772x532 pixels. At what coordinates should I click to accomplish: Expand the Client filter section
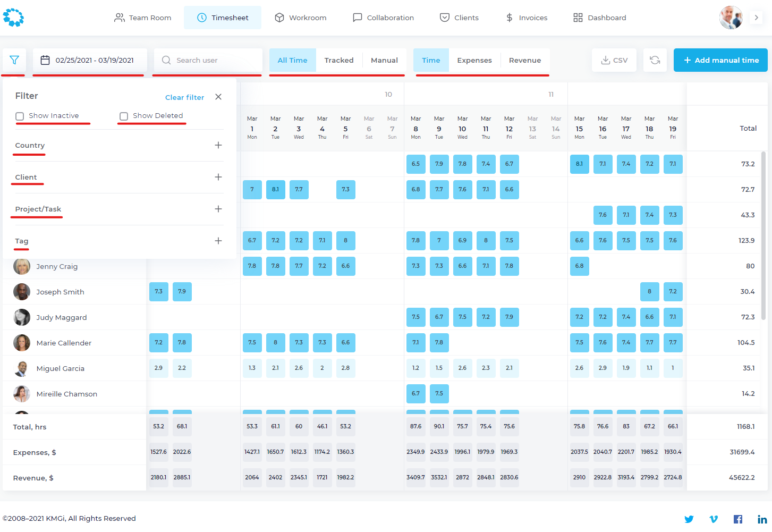pyautogui.click(x=218, y=177)
